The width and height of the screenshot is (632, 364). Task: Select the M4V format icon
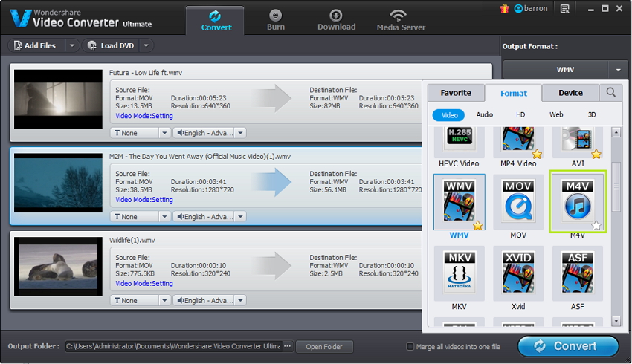[x=578, y=201]
